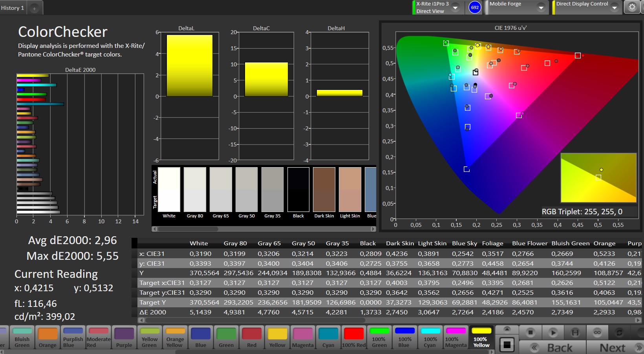Viewport: 644px width, 354px height.
Task: Click the stop measurement button
Action: [531, 333]
